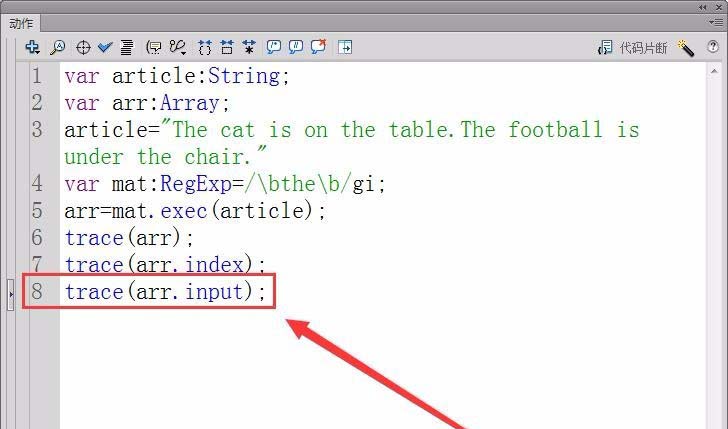Click the Insert target path crosshair icon
728x429 pixels.
(83, 47)
